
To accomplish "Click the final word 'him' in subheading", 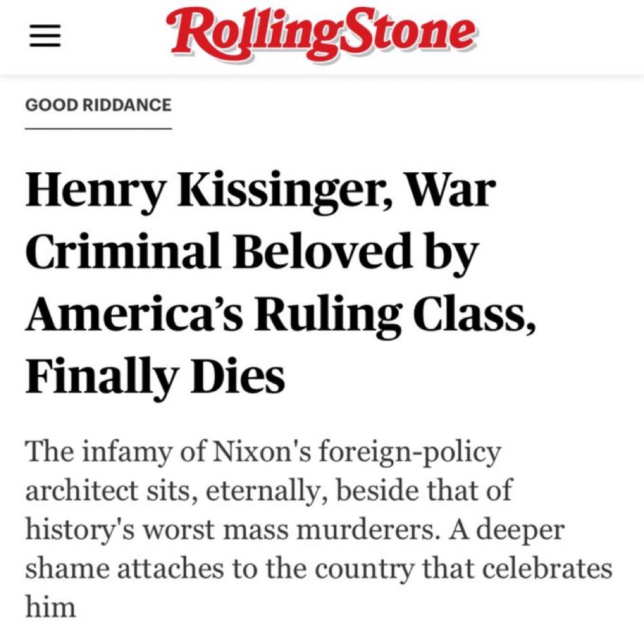I will tap(51, 606).
